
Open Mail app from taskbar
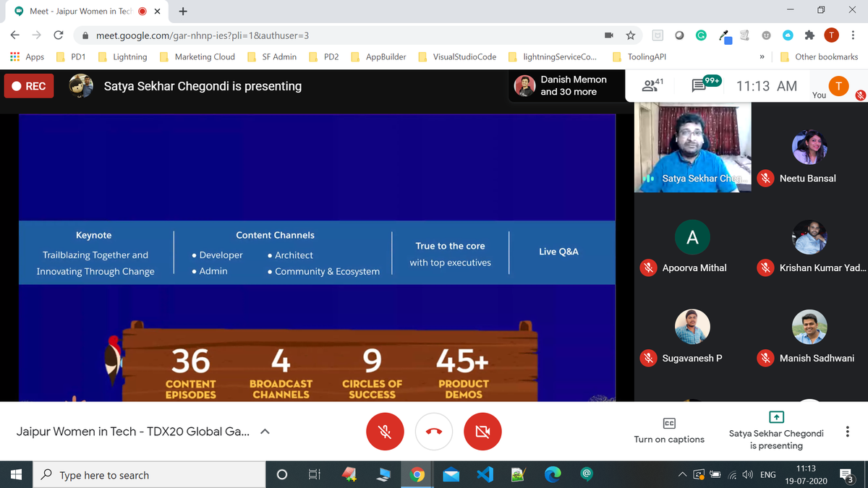pyautogui.click(x=451, y=474)
